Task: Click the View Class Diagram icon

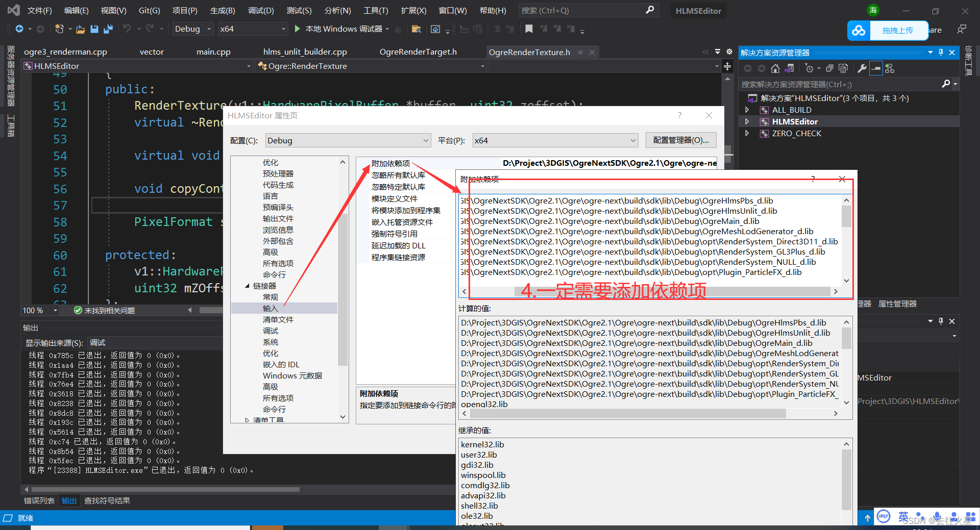Action: [x=890, y=68]
